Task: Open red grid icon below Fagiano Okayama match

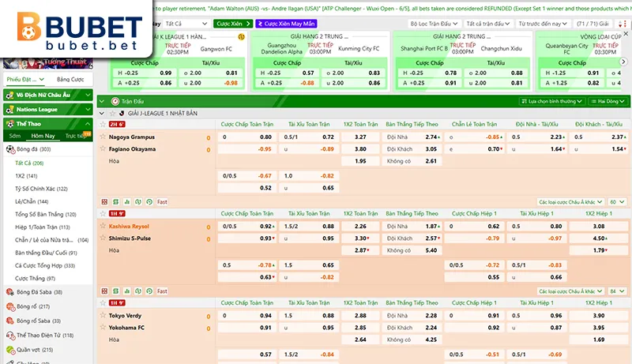Action: (x=104, y=201)
